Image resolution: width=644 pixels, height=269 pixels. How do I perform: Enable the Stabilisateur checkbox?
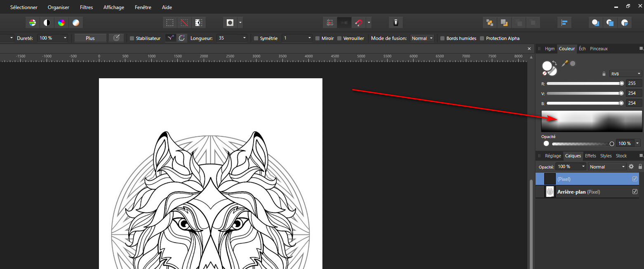coord(132,38)
